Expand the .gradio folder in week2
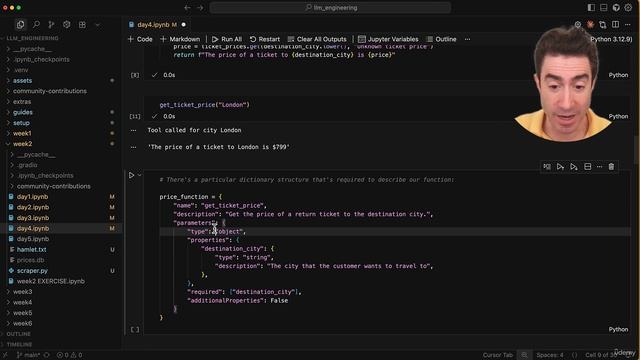The width and height of the screenshot is (640, 360). (x=28, y=165)
